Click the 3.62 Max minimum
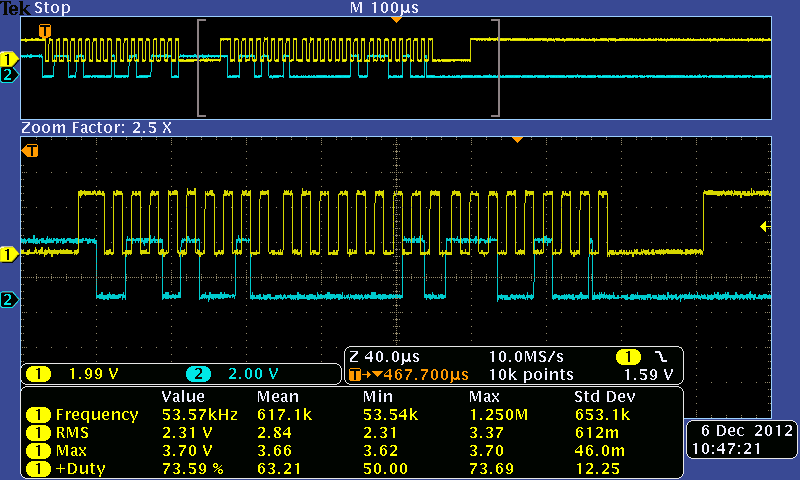 380,451
